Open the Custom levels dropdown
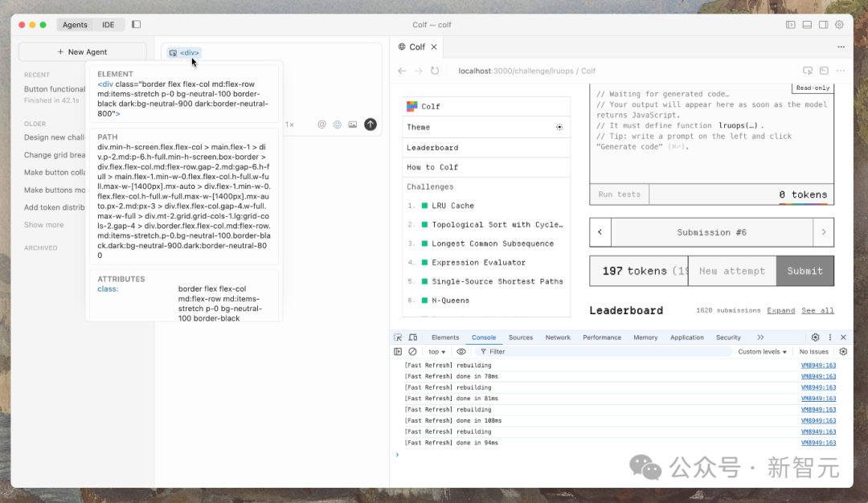Screen dimensions: 868x503 coord(762,352)
